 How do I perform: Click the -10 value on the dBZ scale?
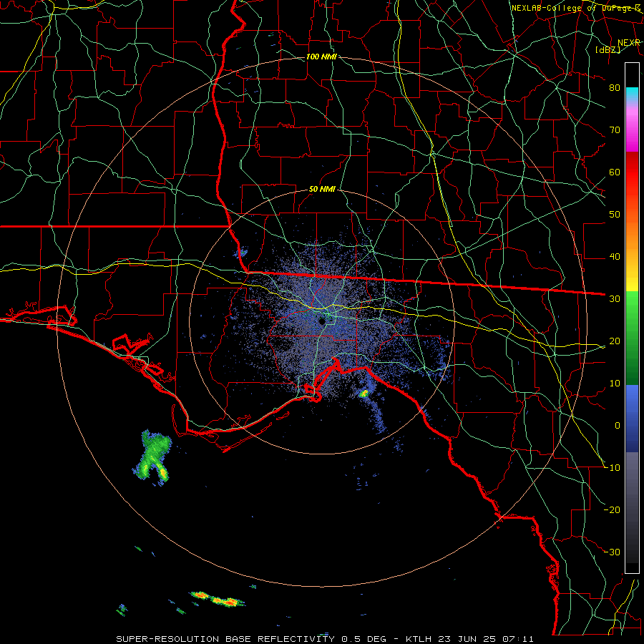pyautogui.click(x=613, y=468)
